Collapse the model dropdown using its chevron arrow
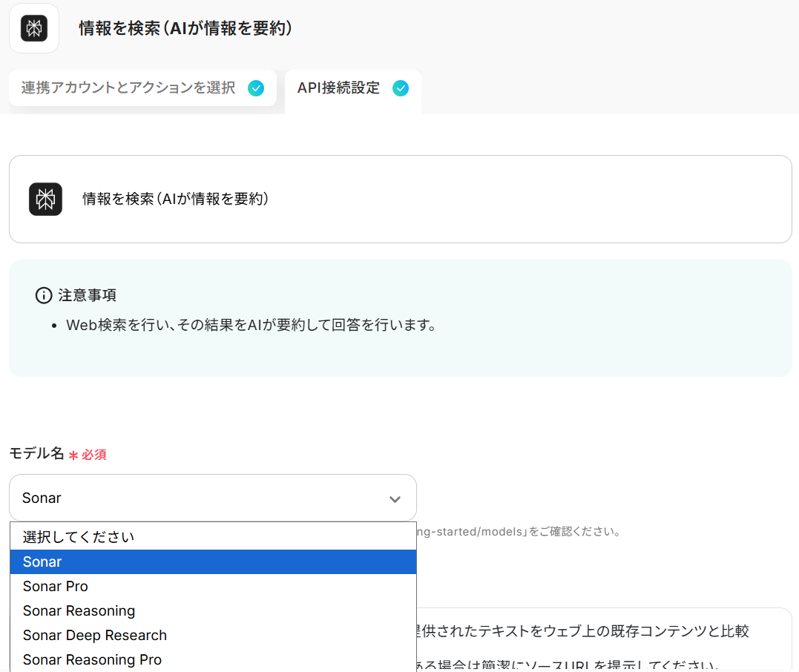Image resolution: width=799 pixels, height=672 pixels. [395, 499]
